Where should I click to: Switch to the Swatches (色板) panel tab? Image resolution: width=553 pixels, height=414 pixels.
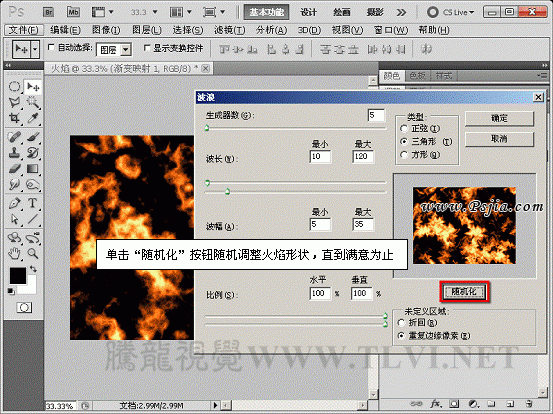pos(418,76)
